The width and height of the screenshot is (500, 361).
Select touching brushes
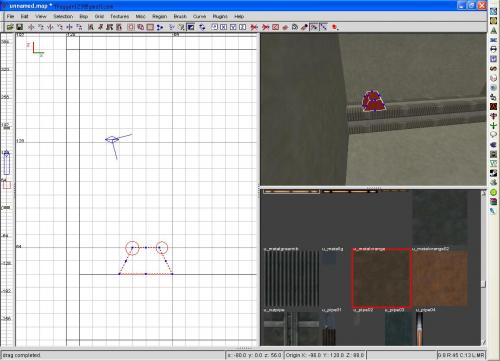pos(100,27)
